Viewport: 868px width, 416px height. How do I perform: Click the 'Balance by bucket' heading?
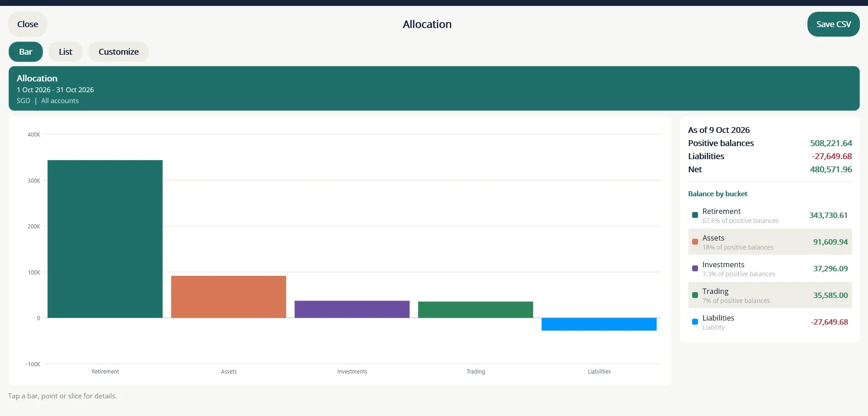(x=717, y=194)
